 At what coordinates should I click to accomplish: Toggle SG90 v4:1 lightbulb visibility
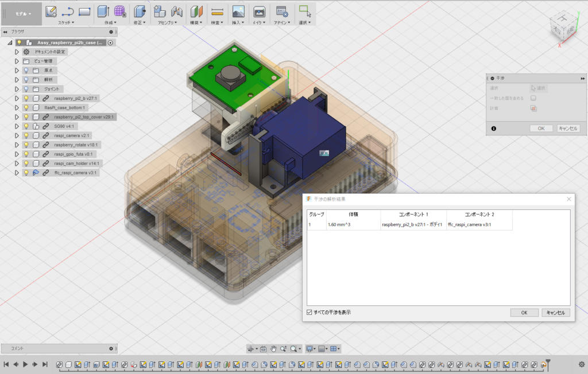click(26, 126)
